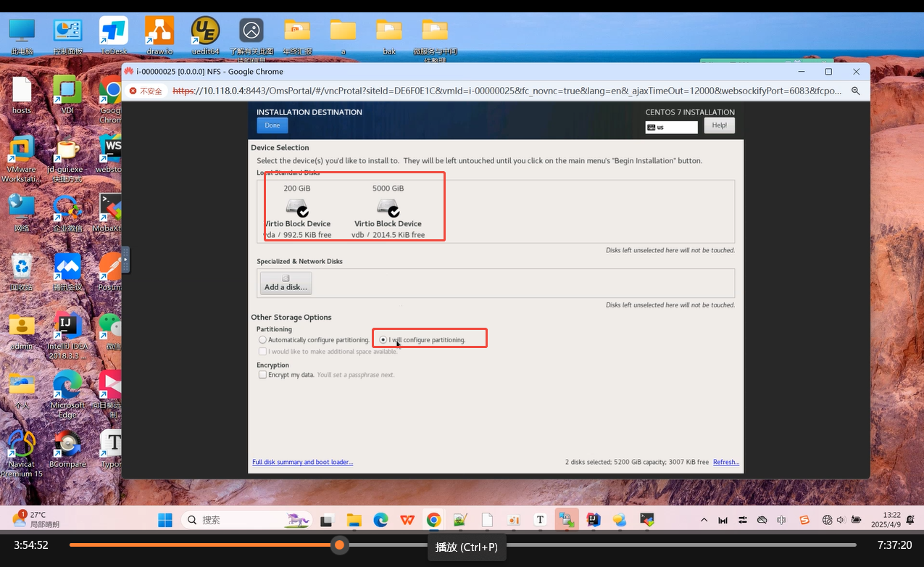Open the draw.io desktop shortcut
924x567 pixels.
[x=159, y=31]
